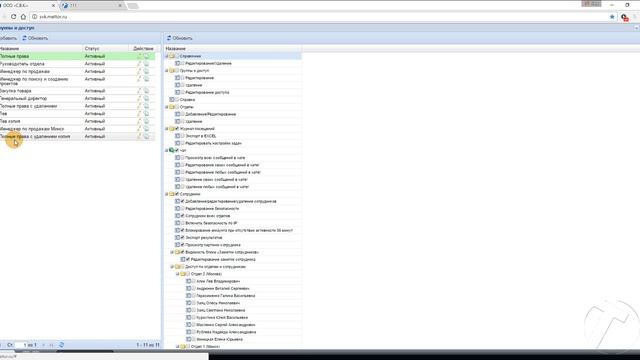Click Редактирование заметки сотрудника tree item
This screenshot has height=360, width=640.
[x=223, y=260]
